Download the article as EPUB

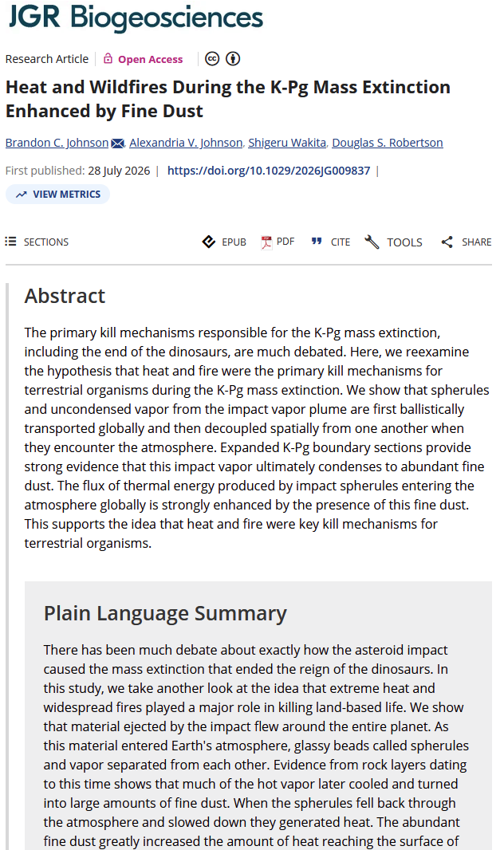click(x=224, y=242)
